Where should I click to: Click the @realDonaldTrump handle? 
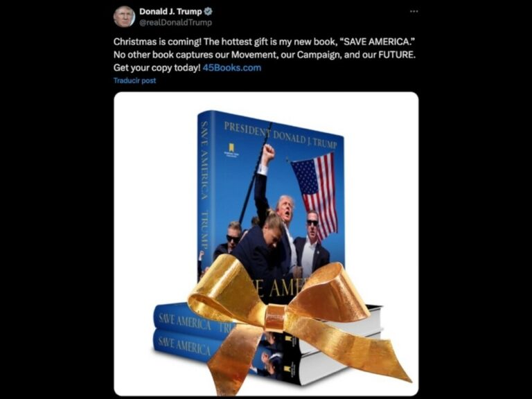(x=176, y=22)
